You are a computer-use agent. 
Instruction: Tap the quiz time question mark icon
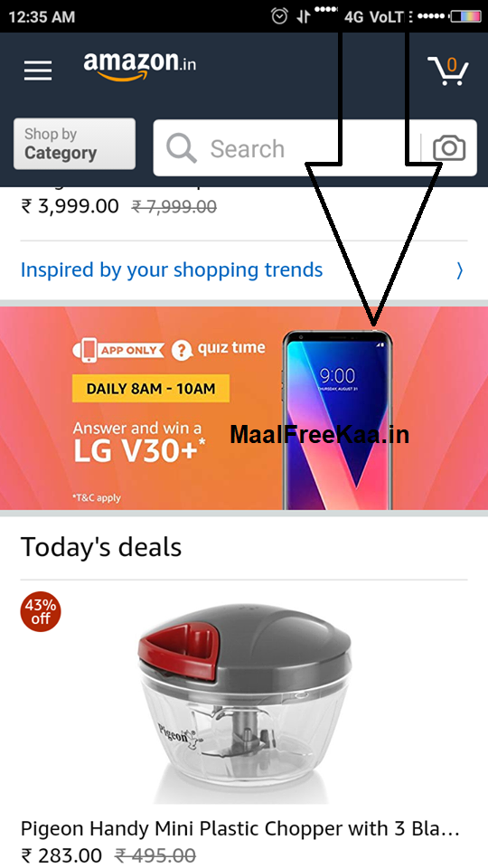[x=179, y=350]
